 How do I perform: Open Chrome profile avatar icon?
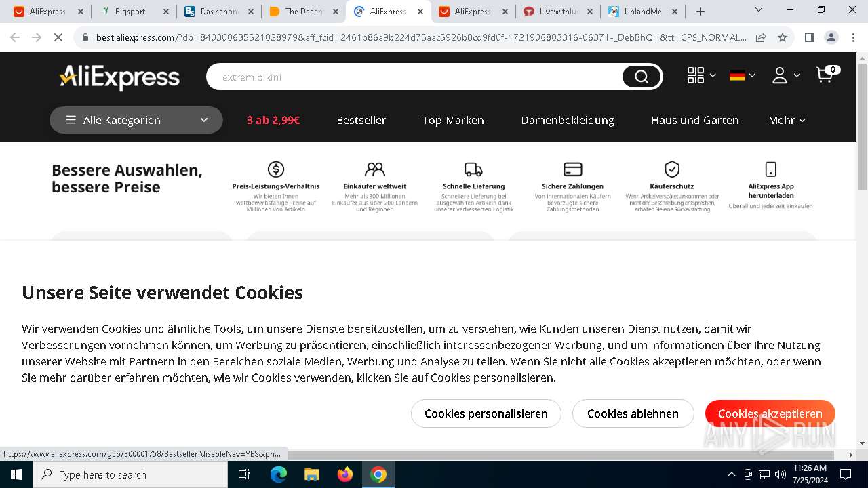click(831, 37)
